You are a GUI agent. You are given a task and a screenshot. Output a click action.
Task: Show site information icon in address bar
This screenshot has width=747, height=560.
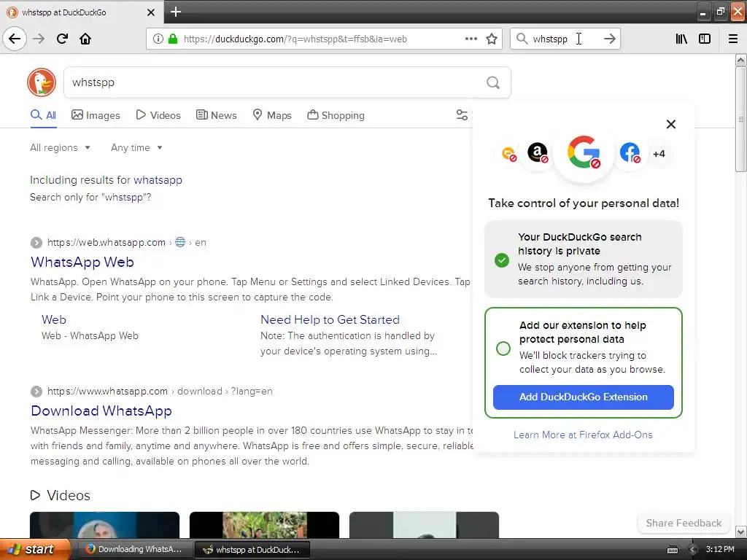tap(158, 39)
